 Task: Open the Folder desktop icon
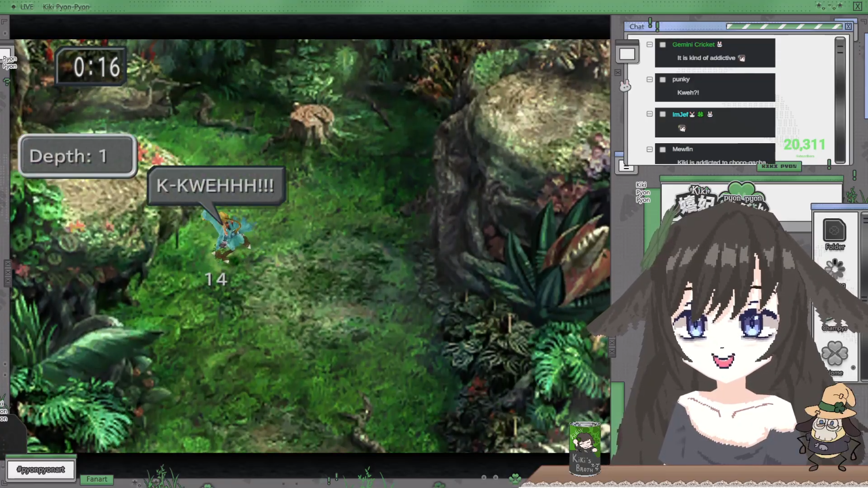pos(834,232)
